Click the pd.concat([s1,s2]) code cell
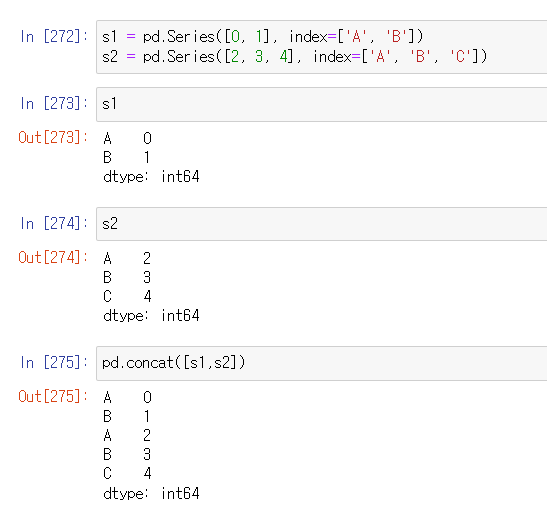The width and height of the screenshot is (547, 515). coord(322,363)
